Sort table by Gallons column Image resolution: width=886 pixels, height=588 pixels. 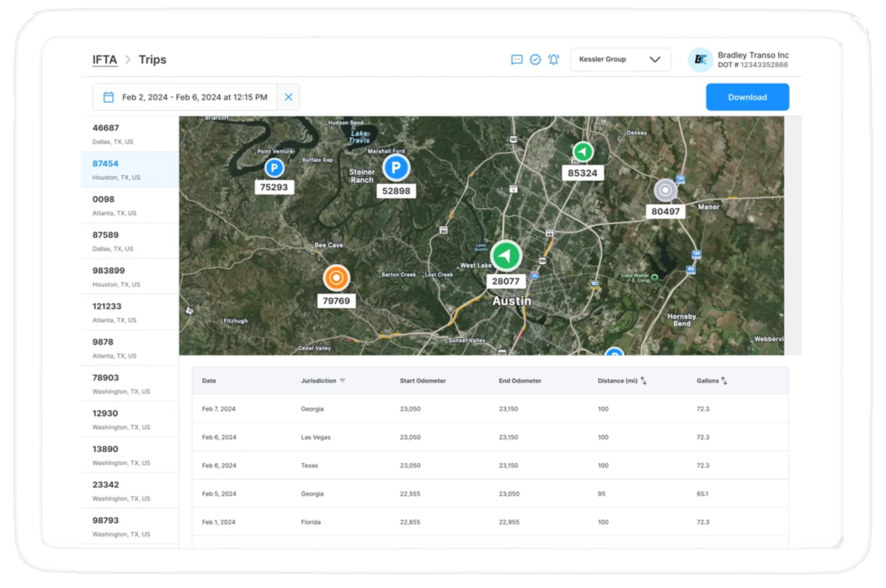click(x=724, y=381)
